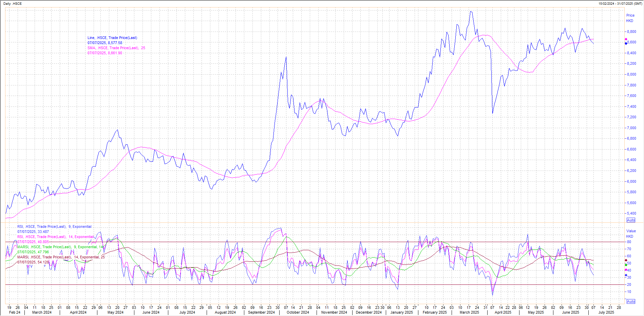Click the line value '07/07/2025, 8,577.58'
644x316 pixels.
pyautogui.click(x=105, y=43)
